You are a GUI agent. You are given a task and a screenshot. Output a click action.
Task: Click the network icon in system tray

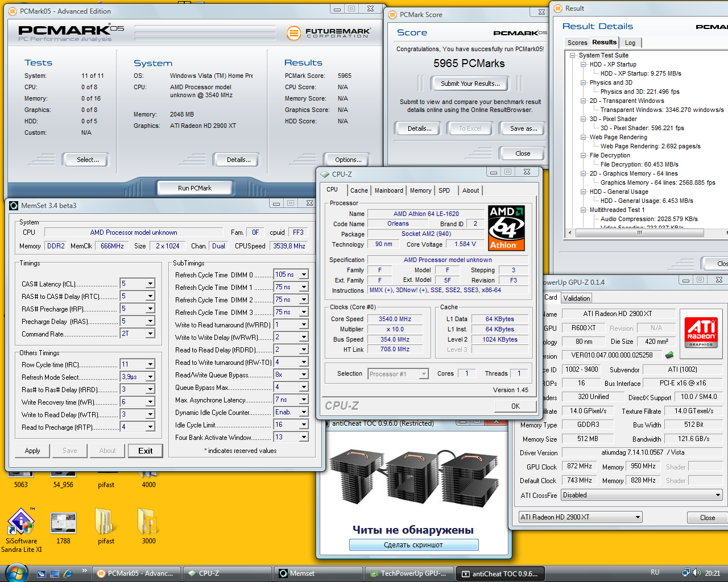(x=686, y=573)
